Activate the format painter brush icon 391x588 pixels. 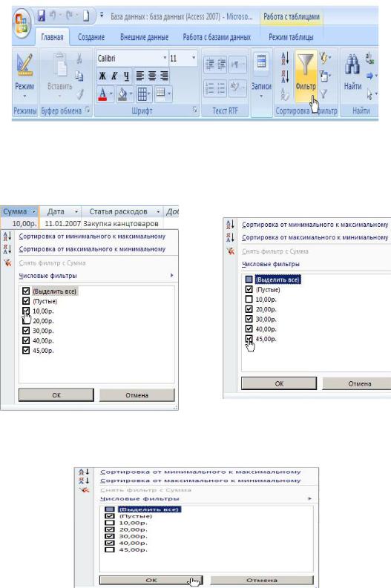80,93
